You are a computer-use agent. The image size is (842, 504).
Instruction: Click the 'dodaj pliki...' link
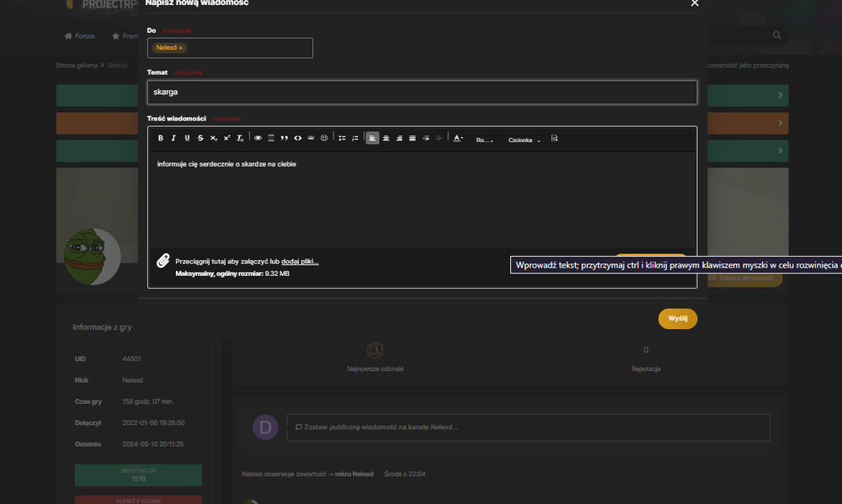[300, 262]
